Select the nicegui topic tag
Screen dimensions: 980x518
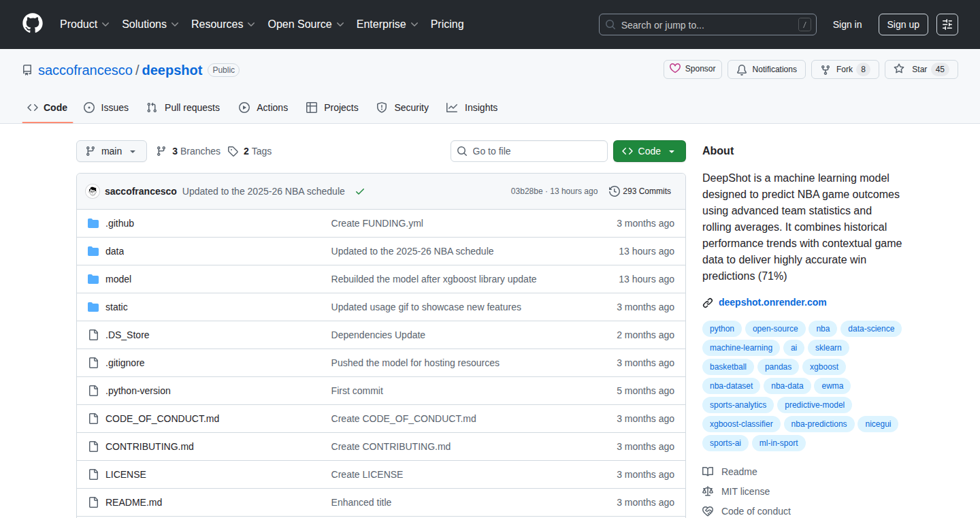(x=879, y=424)
